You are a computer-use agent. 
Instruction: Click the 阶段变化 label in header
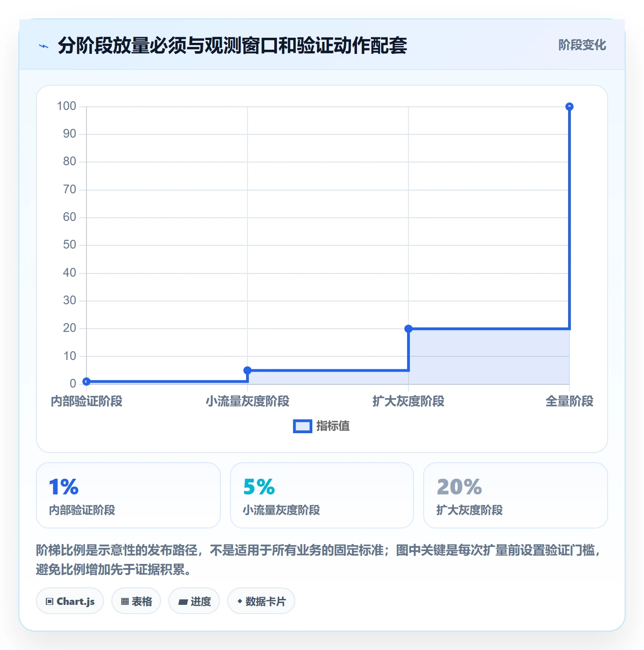582,45
